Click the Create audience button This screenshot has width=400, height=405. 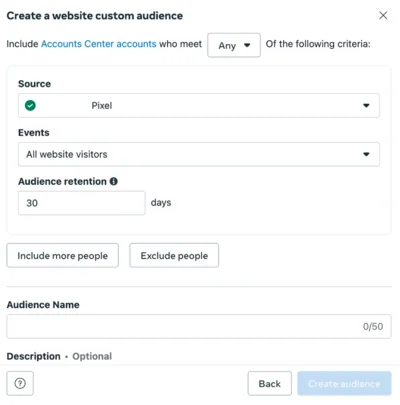tap(344, 384)
